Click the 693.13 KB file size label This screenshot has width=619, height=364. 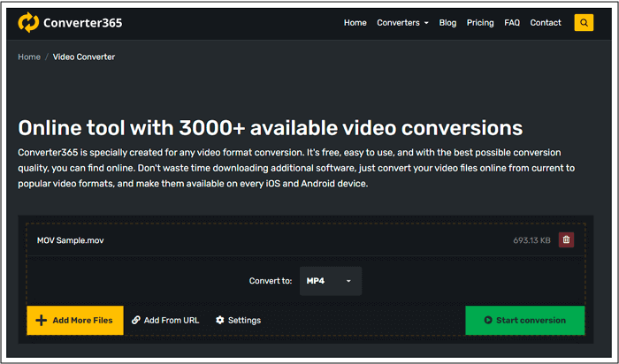[532, 239]
